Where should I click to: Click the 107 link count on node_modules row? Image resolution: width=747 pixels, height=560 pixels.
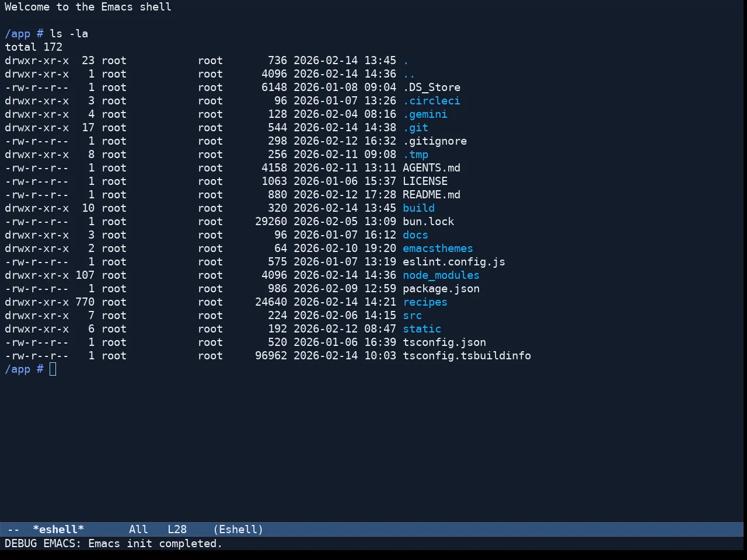tap(85, 275)
